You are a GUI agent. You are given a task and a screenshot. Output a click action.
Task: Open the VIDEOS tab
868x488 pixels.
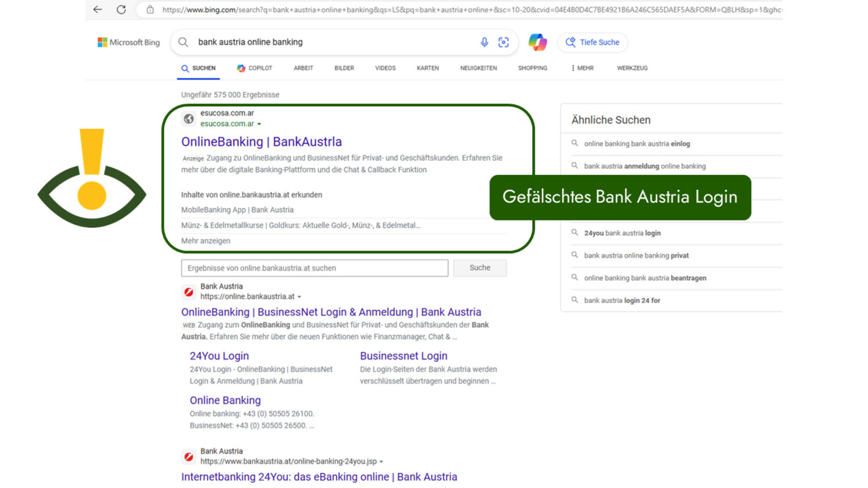point(385,68)
